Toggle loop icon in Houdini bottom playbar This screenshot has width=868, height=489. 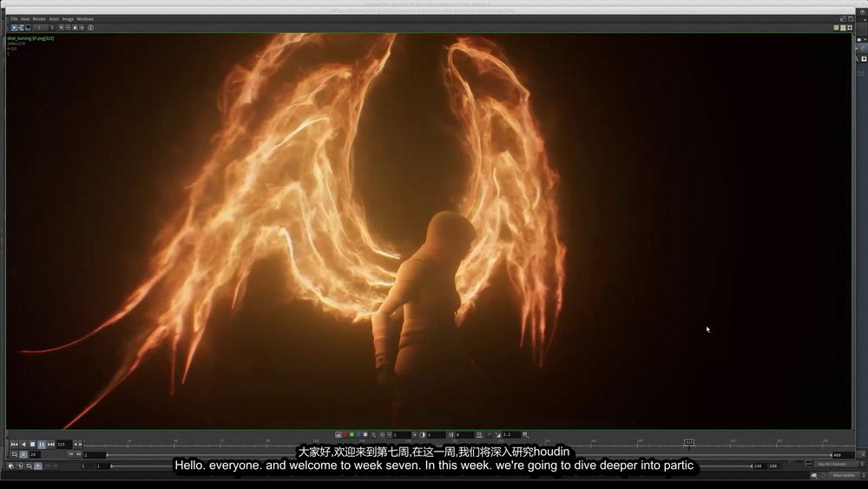[x=30, y=466]
